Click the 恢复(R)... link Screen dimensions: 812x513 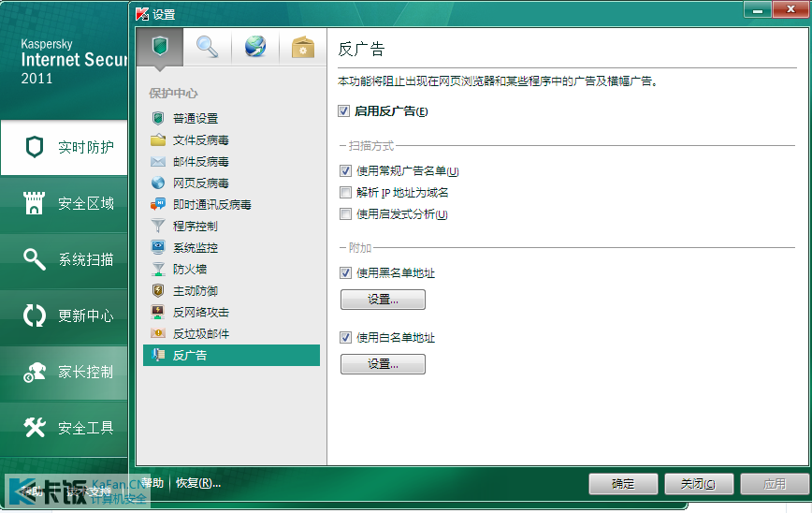[198, 483]
